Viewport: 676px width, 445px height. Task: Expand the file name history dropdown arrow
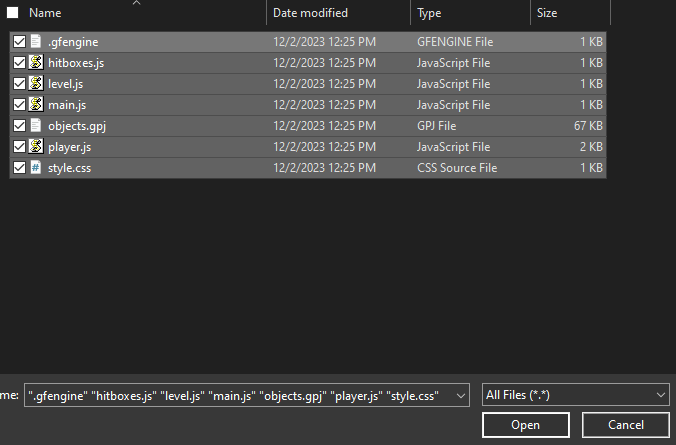pos(460,396)
